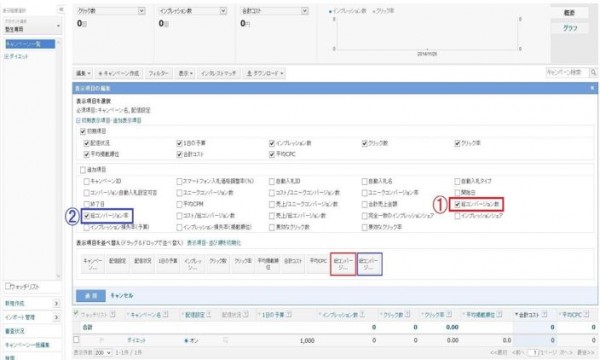Collapse the left sidebar with double-chevron icon
This screenshot has width=600, height=360.
coord(61,10)
